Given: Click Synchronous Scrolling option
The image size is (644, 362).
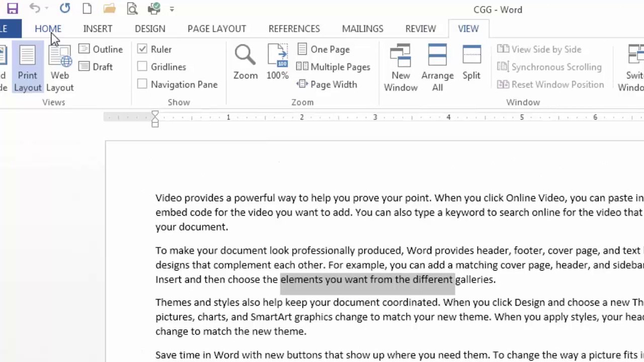Looking at the screenshot, I should 549,67.
